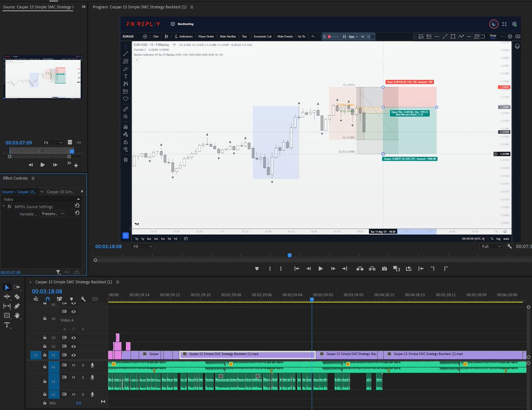
Task: Export Frame with camera icon
Action: (384, 269)
